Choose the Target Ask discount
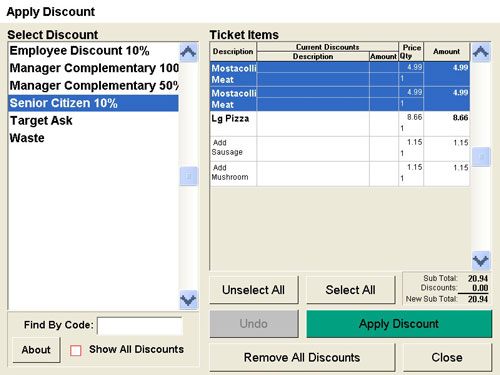The height and width of the screenshot is (375, 500). pos(93,120)
